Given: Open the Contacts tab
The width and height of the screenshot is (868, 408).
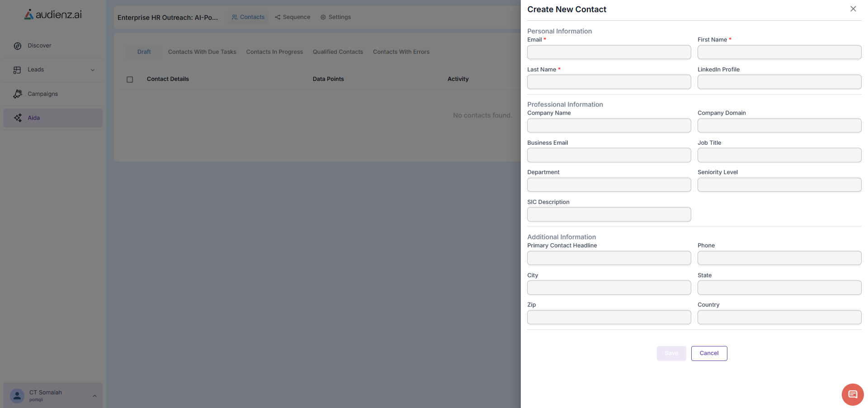Looking at the screenshot, I should tap(248, 17).
